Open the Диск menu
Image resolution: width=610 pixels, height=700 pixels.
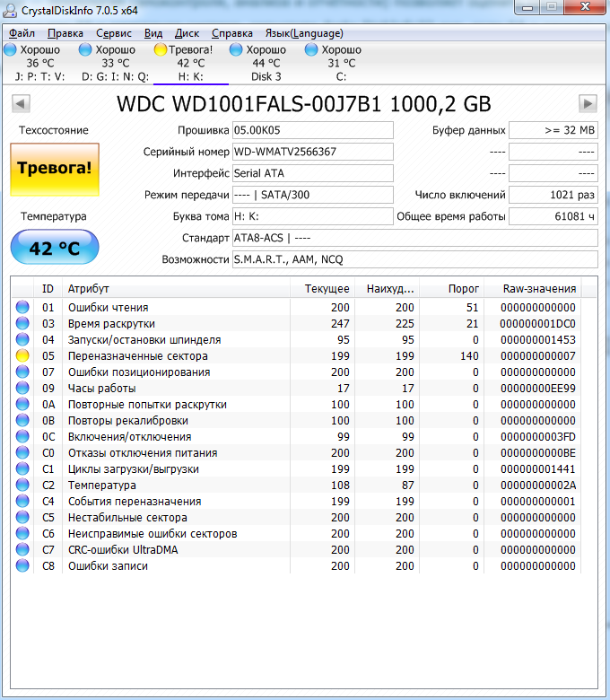click(187, 33)
